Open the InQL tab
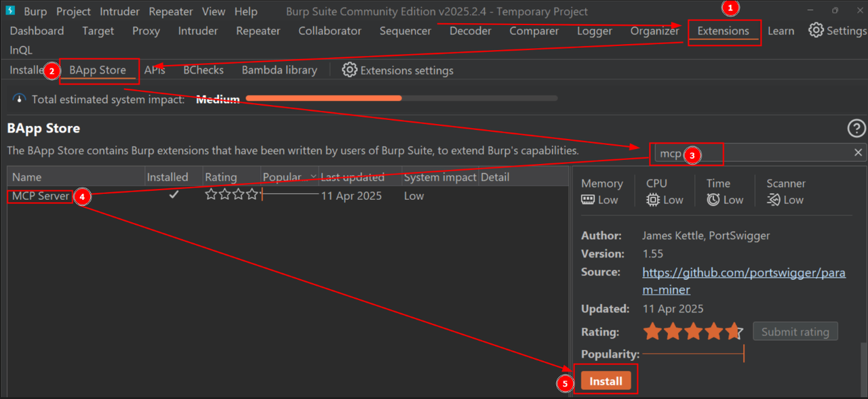 21,50
